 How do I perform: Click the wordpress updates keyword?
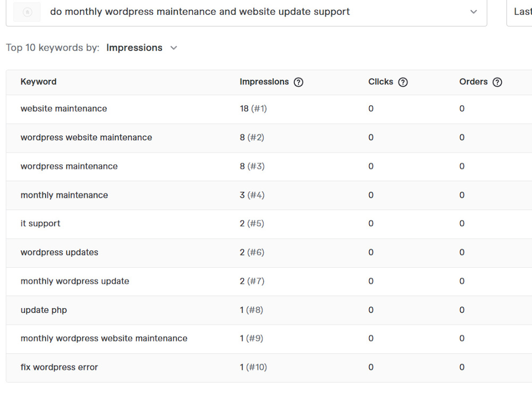click(60, 252)
